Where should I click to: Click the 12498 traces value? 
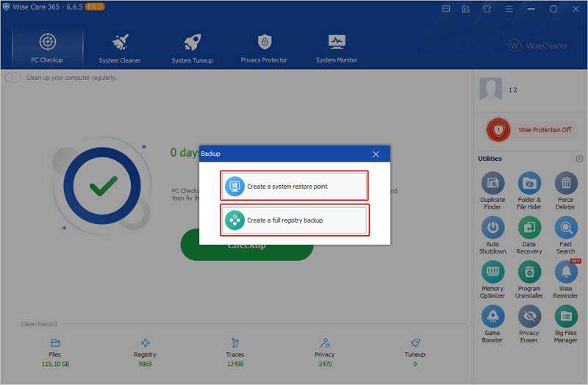(235, 364)
